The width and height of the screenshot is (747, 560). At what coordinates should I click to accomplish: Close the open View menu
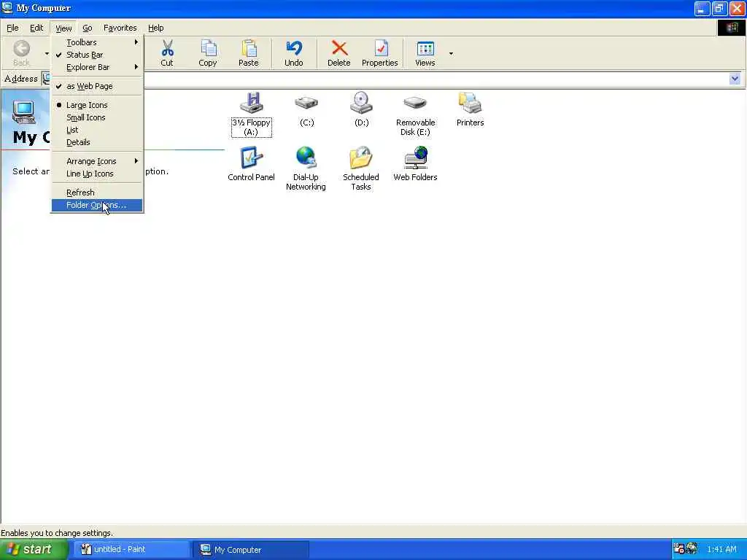pyautogui.click(x=63, y=28)
